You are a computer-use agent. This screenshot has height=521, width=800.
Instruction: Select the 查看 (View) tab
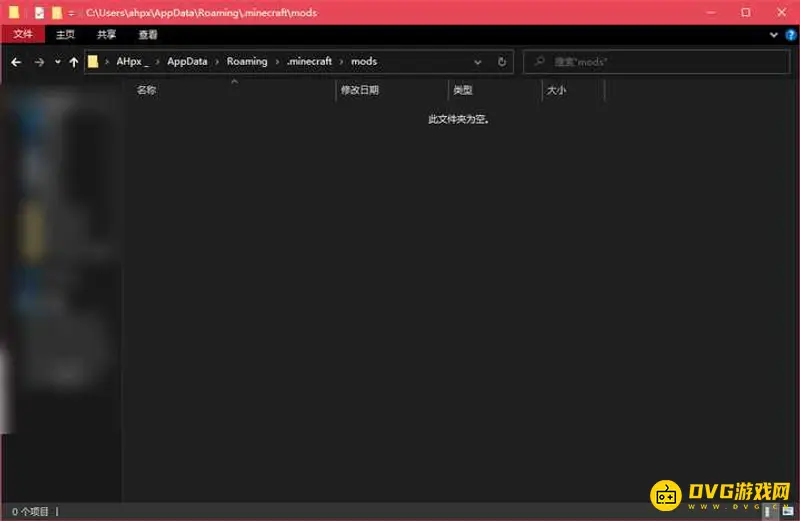[x=148, y=34]
